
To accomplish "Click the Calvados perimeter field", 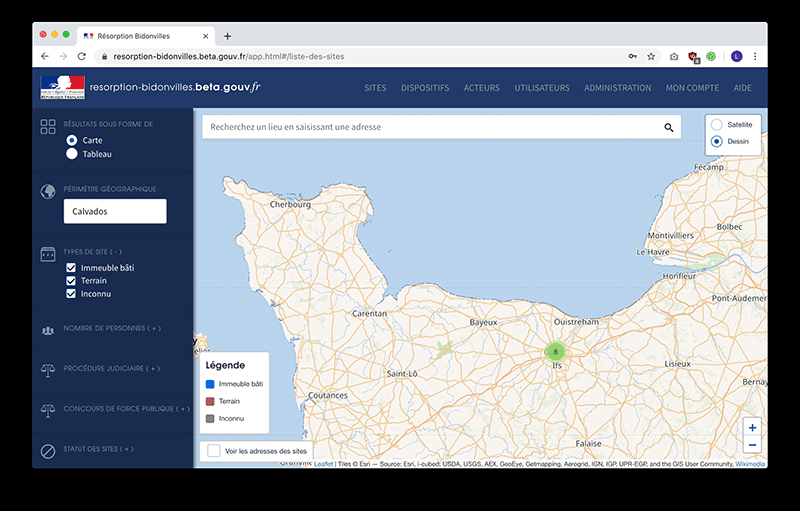I will tap(115, 211).
